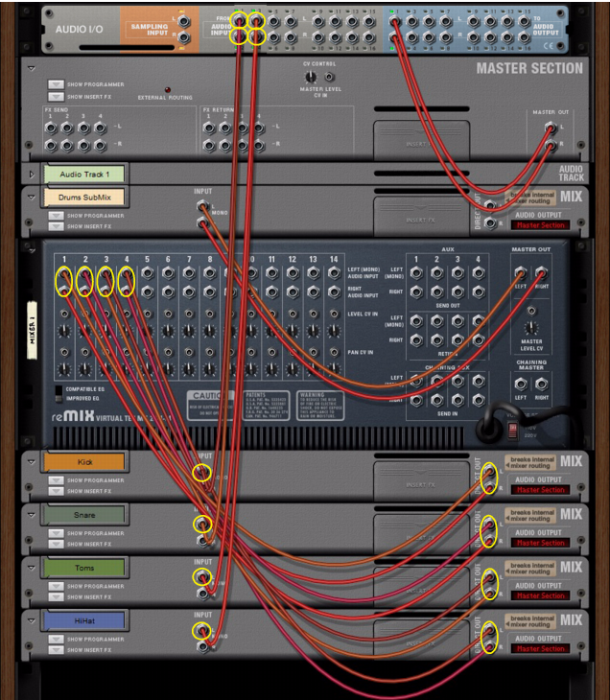This screenshot has width=610, height=700.
Task: Collapse the Master Section device
Action: (32, 68)
